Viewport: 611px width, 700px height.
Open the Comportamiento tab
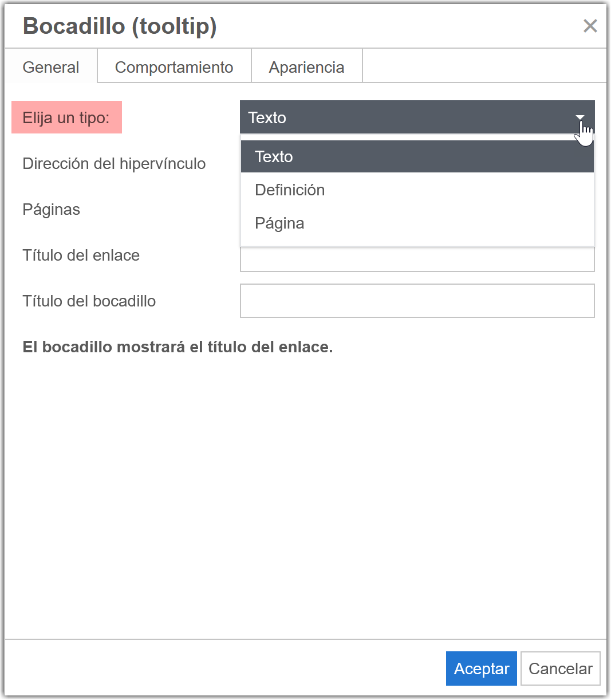(174, 68)
